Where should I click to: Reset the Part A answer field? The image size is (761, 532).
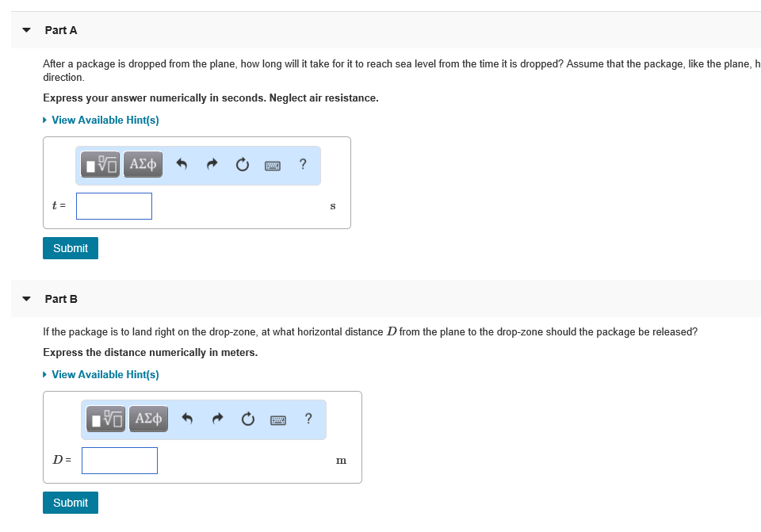(242, 165)
